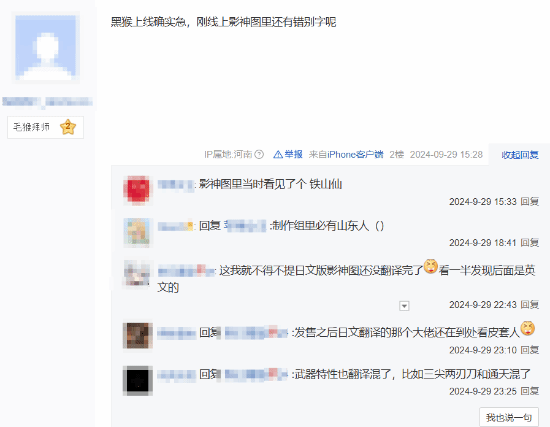Click the iPhone客户端 link
The image size is (550, 427).
click(x=355, y=154)
